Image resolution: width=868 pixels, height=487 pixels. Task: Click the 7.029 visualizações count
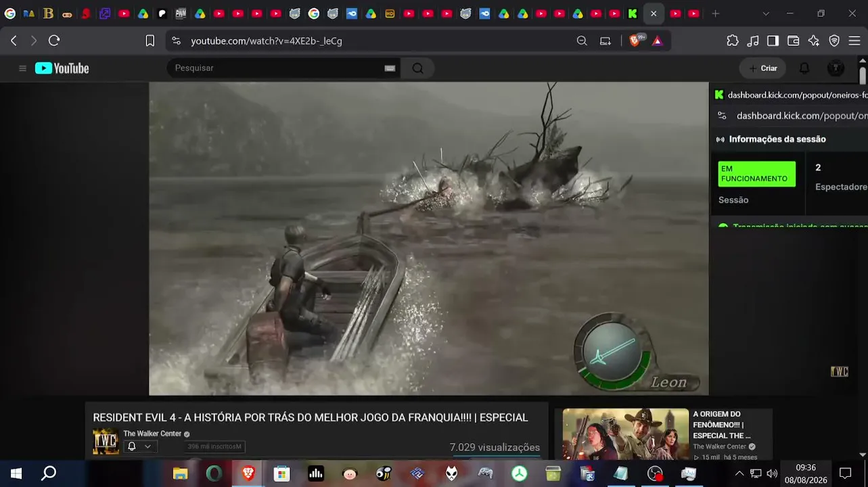coord(495,447)
